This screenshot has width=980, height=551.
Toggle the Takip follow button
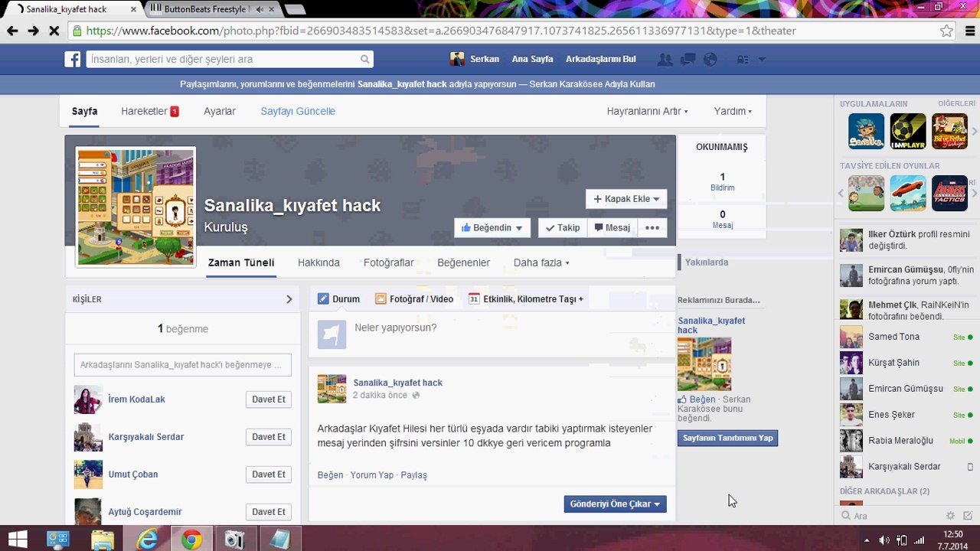[563, 227]
